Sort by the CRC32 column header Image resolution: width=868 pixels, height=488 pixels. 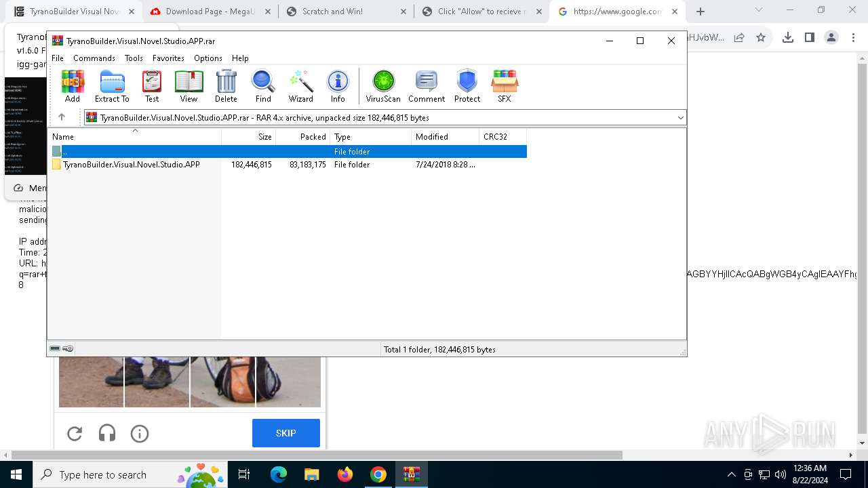[503, 137]
